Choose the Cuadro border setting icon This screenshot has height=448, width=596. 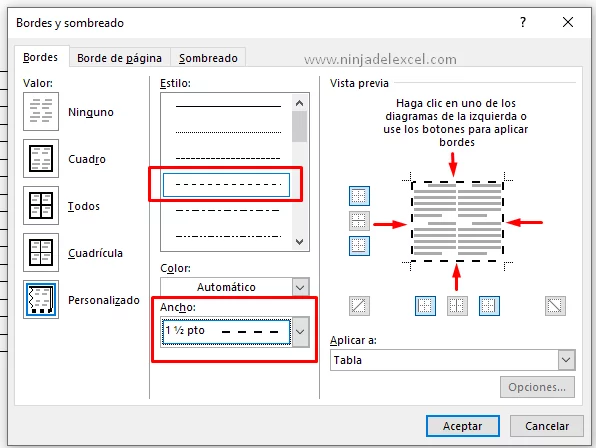click(41, 158)
